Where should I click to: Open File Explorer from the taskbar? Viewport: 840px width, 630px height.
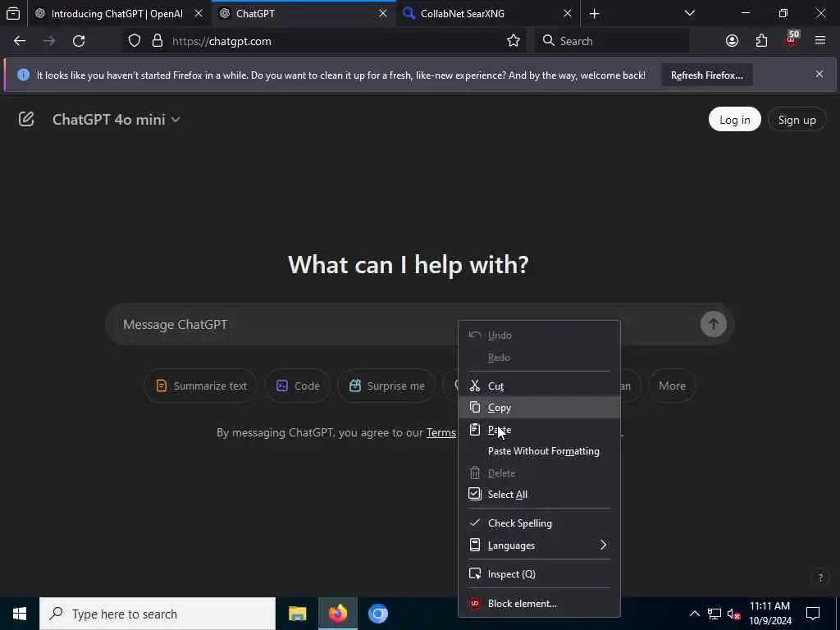click(x=297, y=614)
